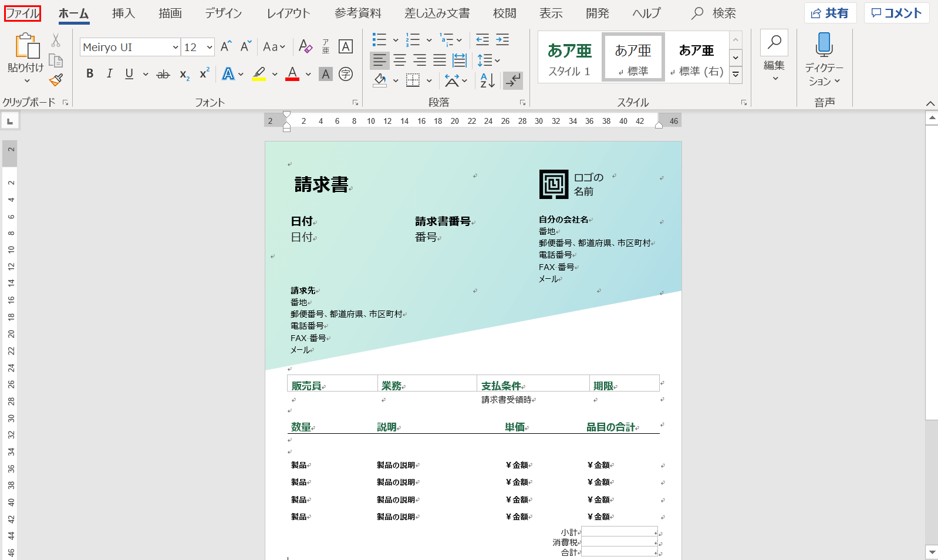
Task: Sort the selection with the A-Z icon
Action: (487, 80)
